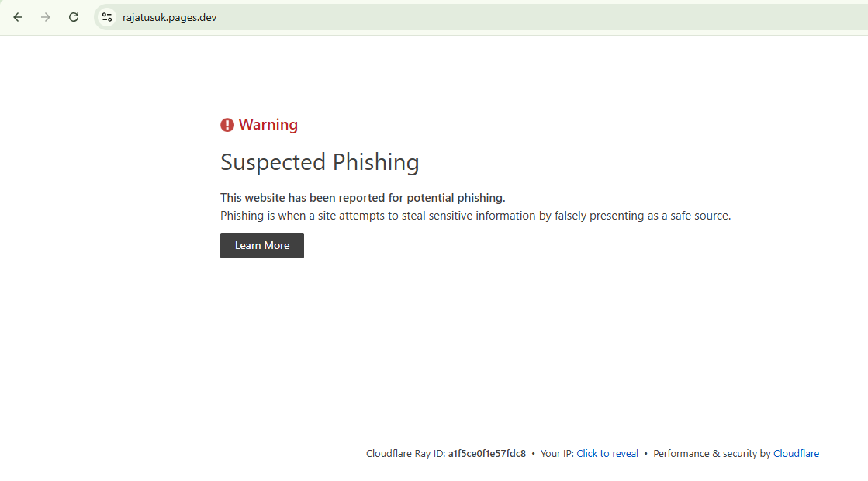The image size is (868, 481).
Task: Open the site information icon beside the URL
Action: 107,17
